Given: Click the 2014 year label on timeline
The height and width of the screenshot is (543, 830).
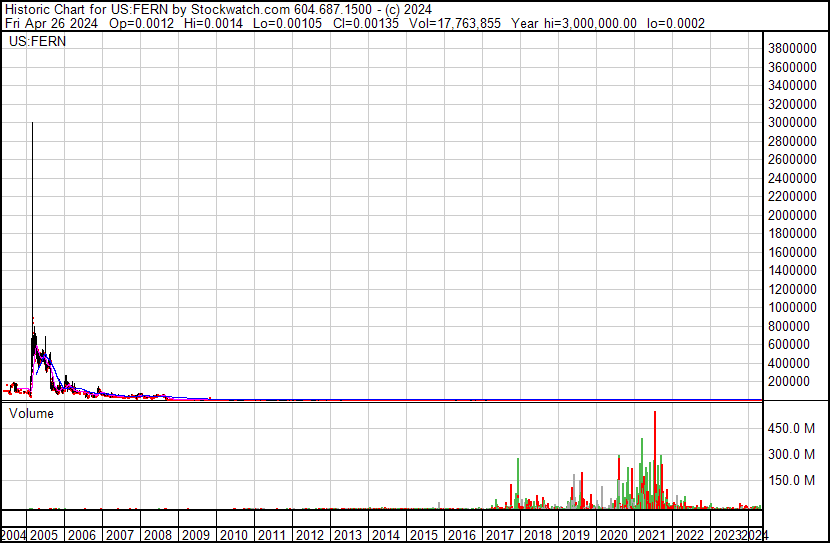Looking at the screenshot, I should click(x=386, y=535).
